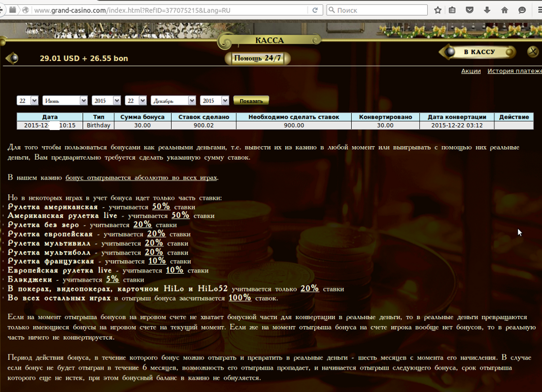Click the Pocket icon in toolbar

click(x=470, y=10)
